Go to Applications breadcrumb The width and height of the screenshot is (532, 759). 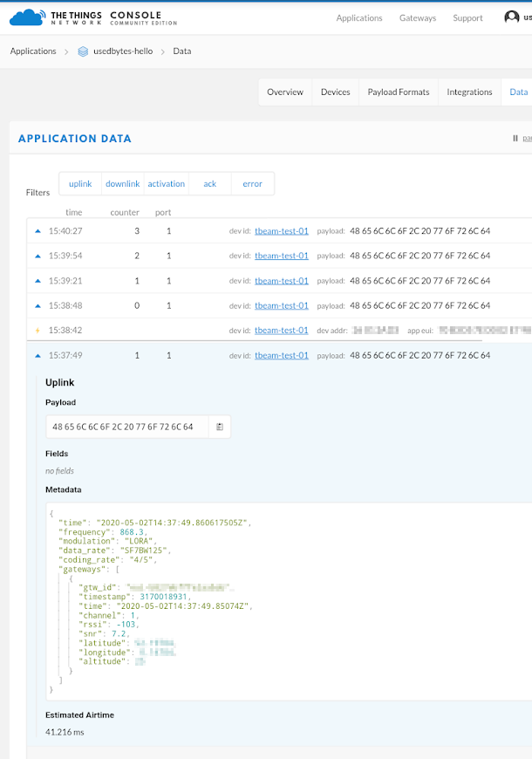pos(33,51)
